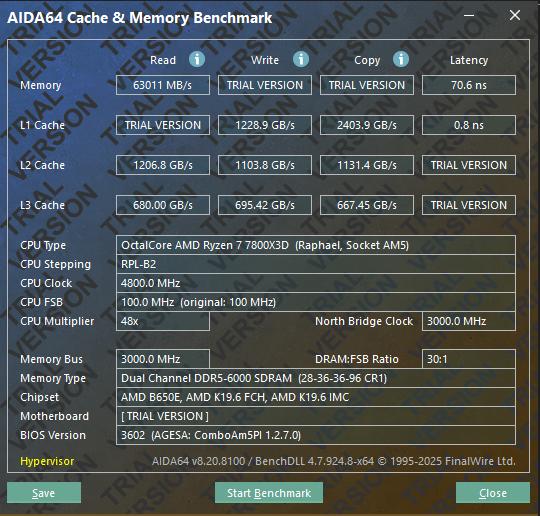Click the Save button

click(x=44, y=493)
